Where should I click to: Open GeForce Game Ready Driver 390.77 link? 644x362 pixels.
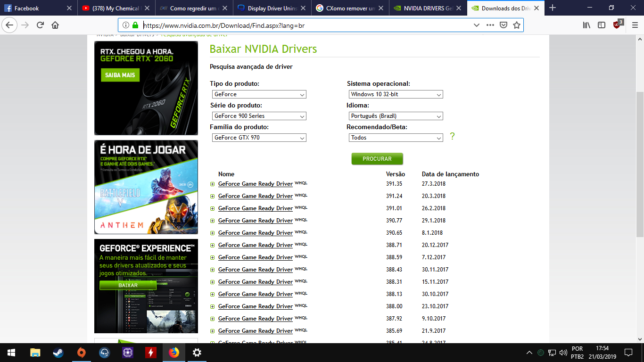(x=256, y=221)
